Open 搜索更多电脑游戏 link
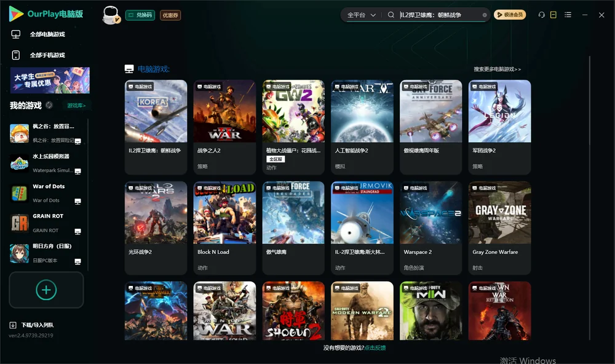The height and width of the screenshot is (364, 615). tap(497, 69)
